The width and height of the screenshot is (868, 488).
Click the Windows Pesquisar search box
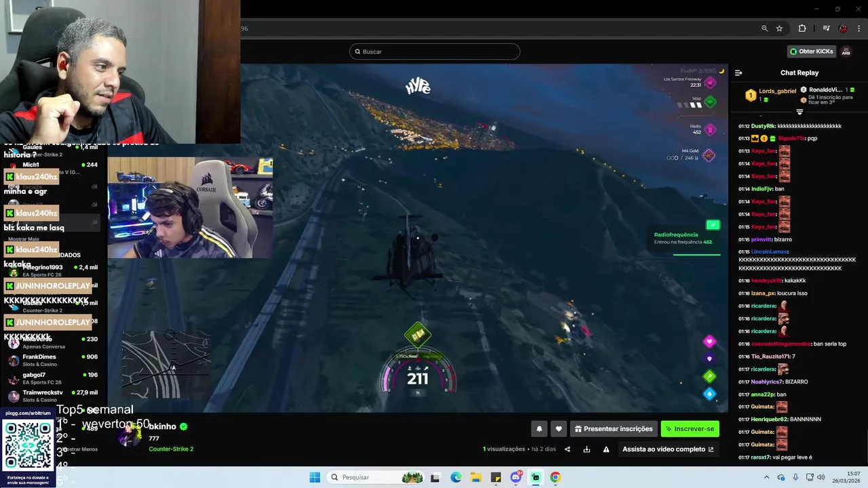(376, 477)
